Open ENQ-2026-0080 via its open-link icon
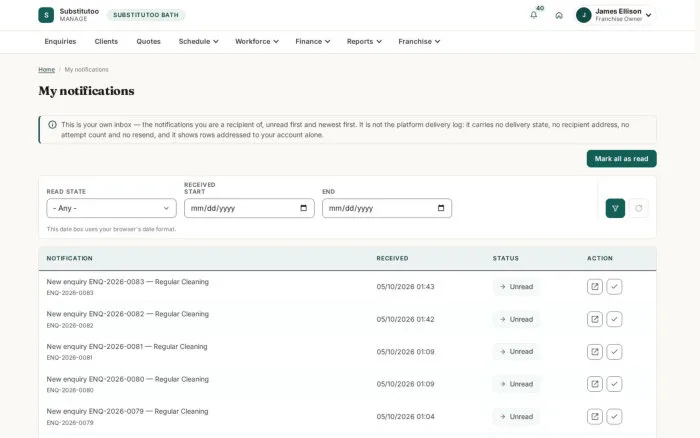Image resolution: width=700 pixels, height=438 pixels. click(x=595, y=384)
